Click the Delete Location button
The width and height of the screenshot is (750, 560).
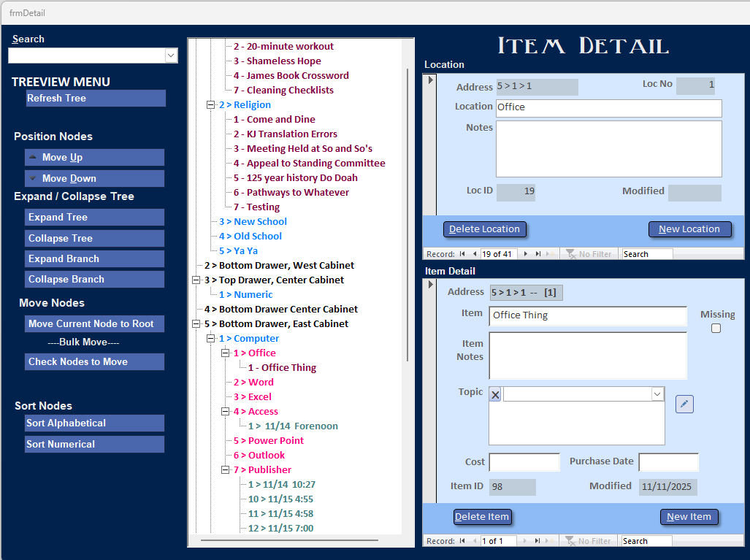(x=484, y=229)
